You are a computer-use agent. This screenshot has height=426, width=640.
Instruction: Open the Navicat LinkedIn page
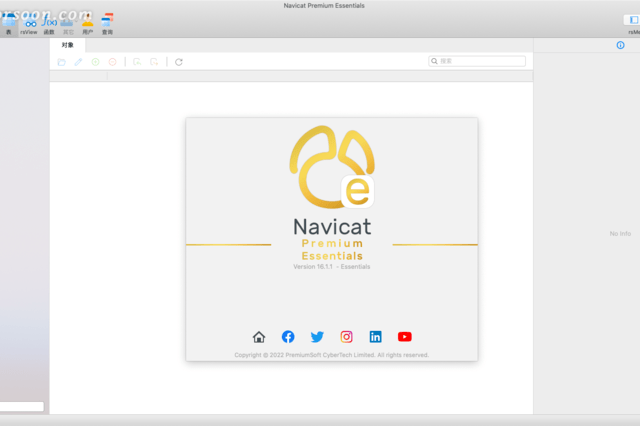(376, 337)
